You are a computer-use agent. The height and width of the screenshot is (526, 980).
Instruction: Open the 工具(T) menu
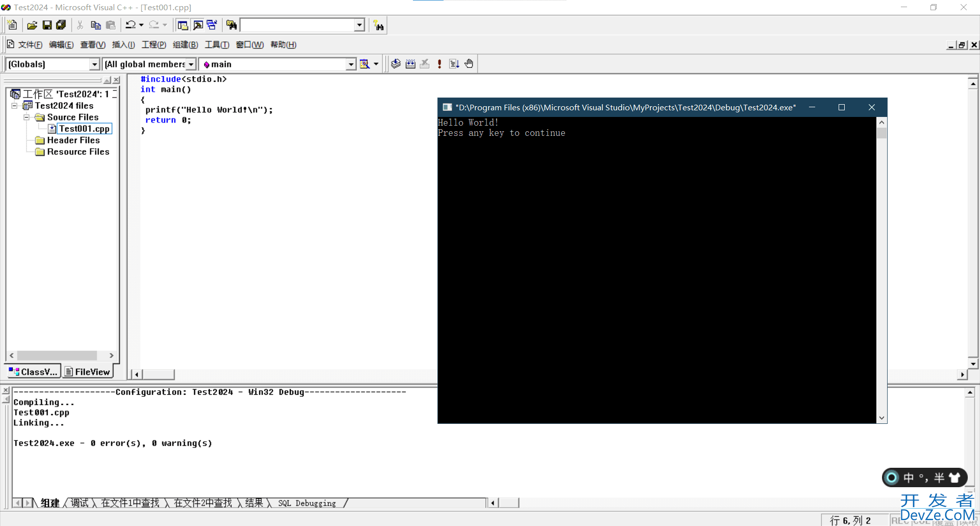pos(217,45)
